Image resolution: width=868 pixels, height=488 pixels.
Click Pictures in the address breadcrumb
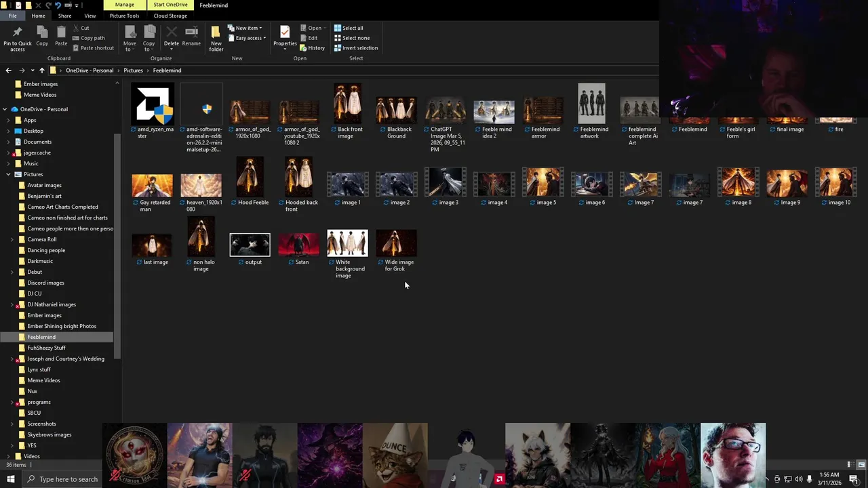tap(133, 70)
